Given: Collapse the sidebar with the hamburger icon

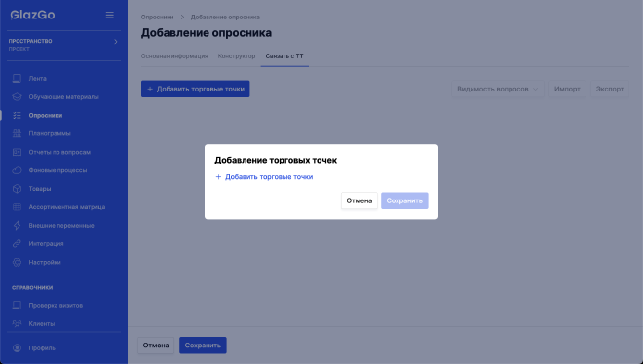Looking at the screenshot, I should pyautogui.click(x=109, y=15).
